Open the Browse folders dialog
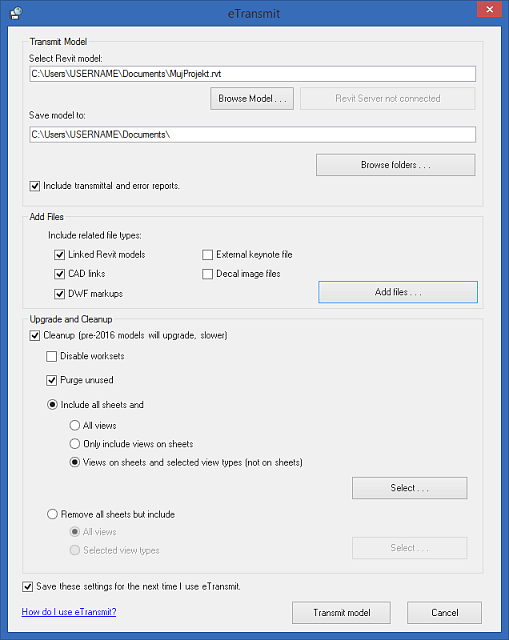Viewport: 509px width, 640px height. coord(396,165)
